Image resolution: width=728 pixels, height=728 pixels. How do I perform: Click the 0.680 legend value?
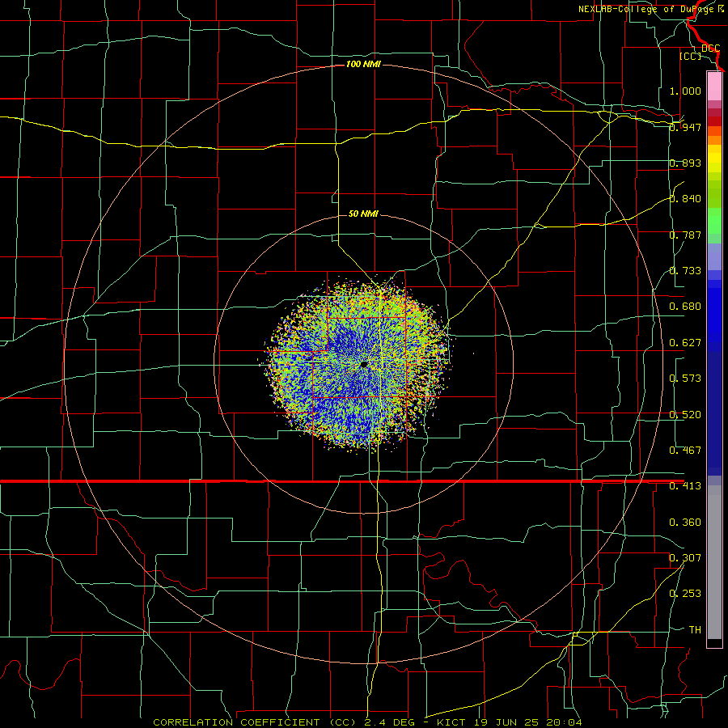click(685, 307)
